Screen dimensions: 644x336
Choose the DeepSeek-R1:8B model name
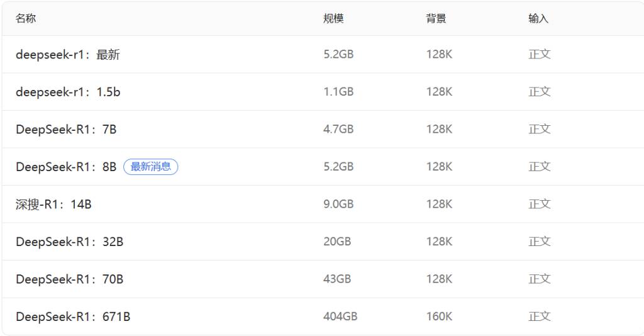66,167
